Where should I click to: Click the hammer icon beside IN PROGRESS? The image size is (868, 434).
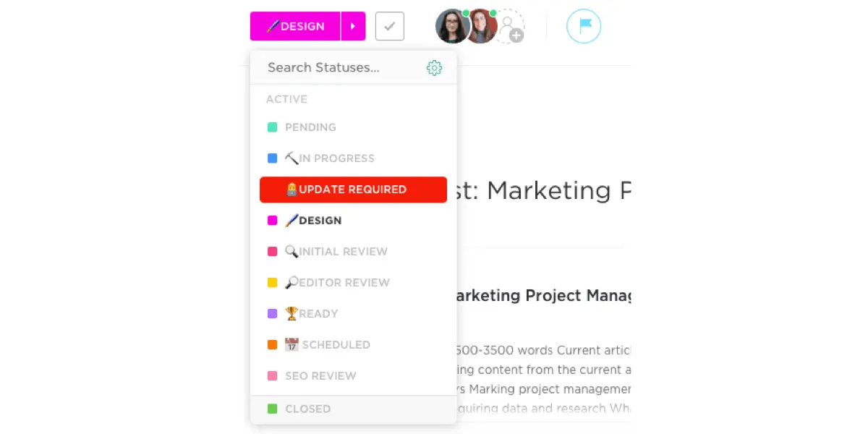[292, 158]
